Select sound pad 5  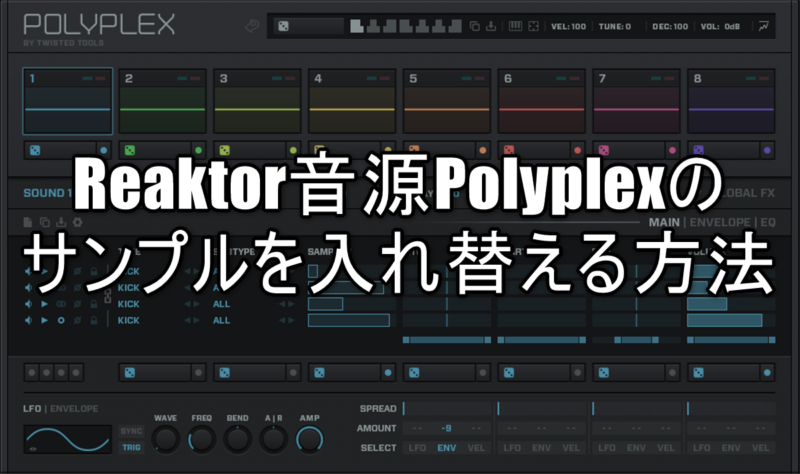[x=447, y=100]
